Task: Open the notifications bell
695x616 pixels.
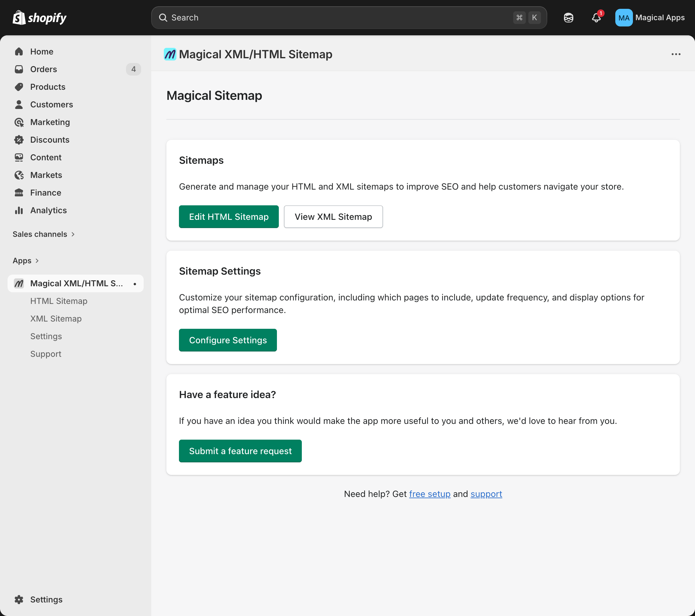Action: (596, 18)
